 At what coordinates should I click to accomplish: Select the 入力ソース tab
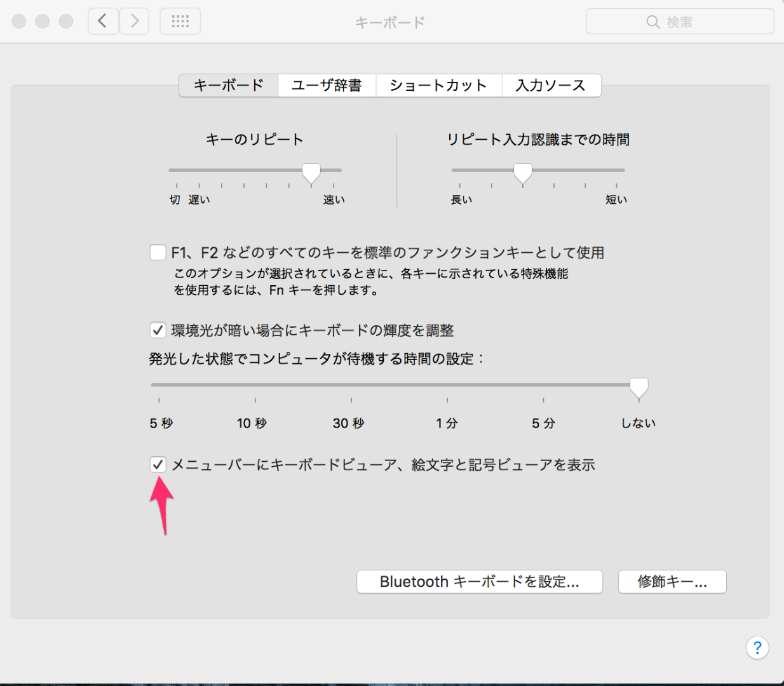[551, 86]
